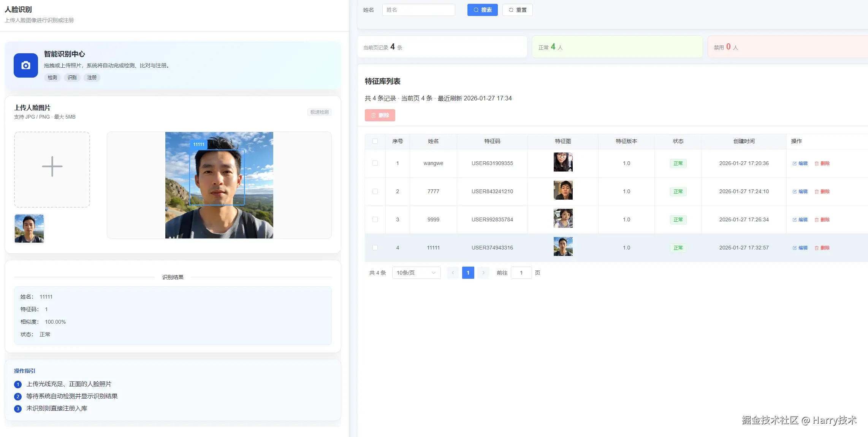Edit the 9999 record
The height and width of the screenshot is (437, 868).
pyautogui.click(x=800, y=220)
